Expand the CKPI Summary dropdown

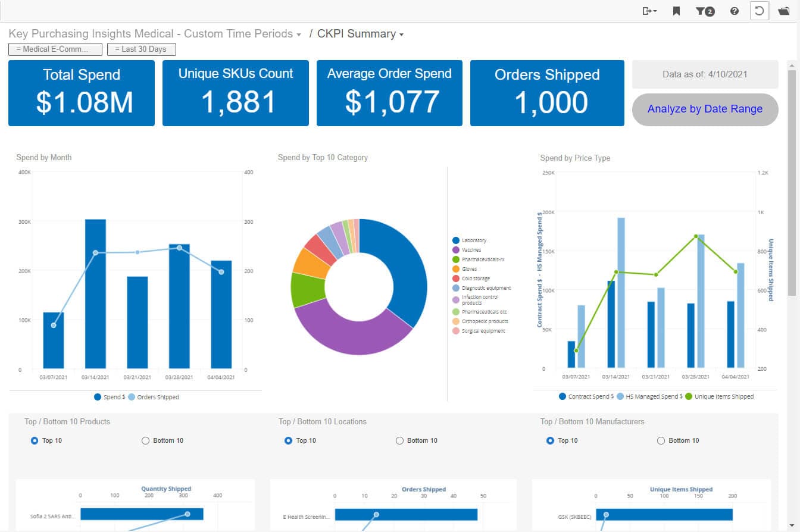click(x=401, y=35)
